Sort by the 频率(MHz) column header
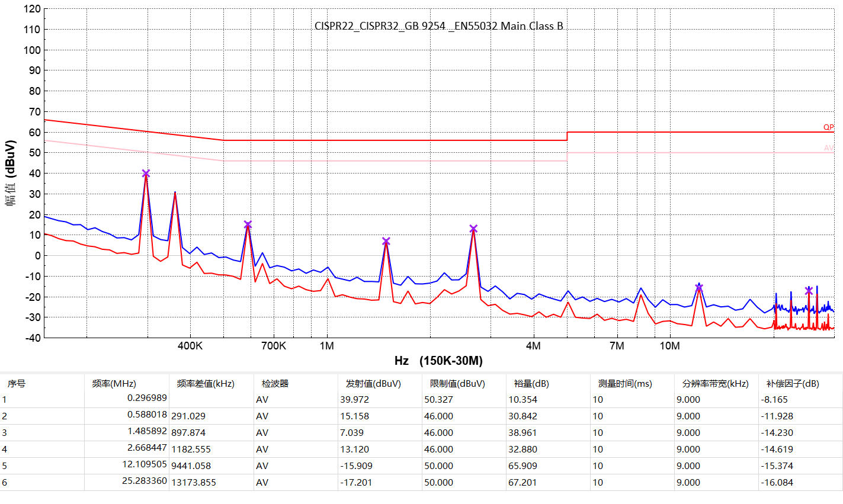The height and width of the screenshot is (504, 843). (x=114, y=383)
